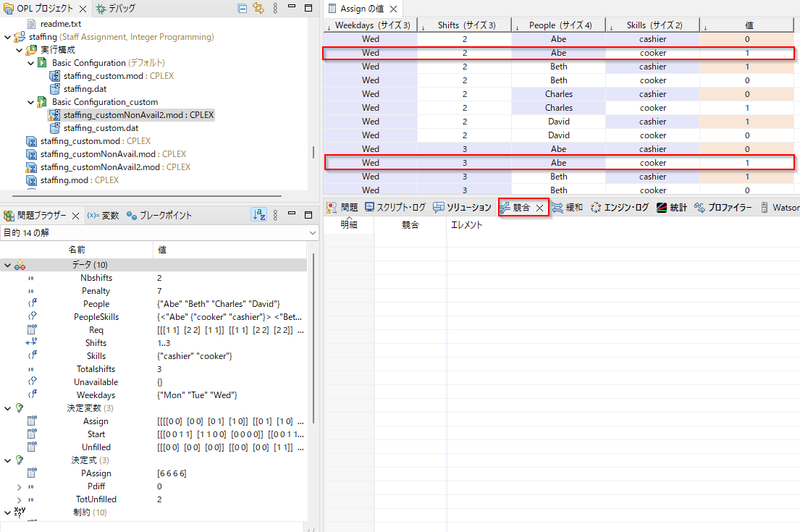Open staffing.mod : CPLEX
This screenshot has height=532, width=800.
pyautogui.click(x=80, y=180)
